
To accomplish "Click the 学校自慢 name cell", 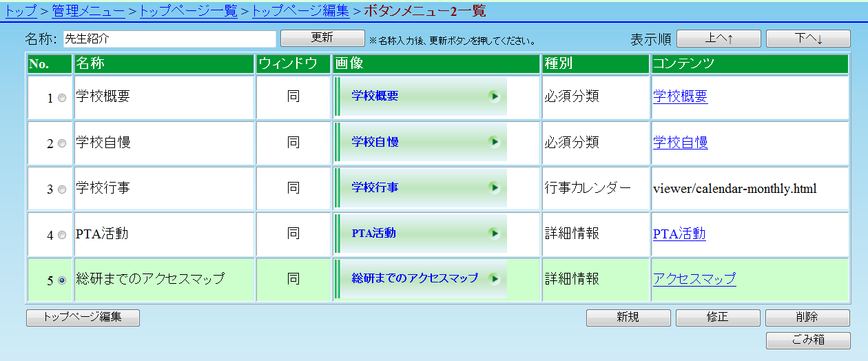I will click(x=164, y=142).
